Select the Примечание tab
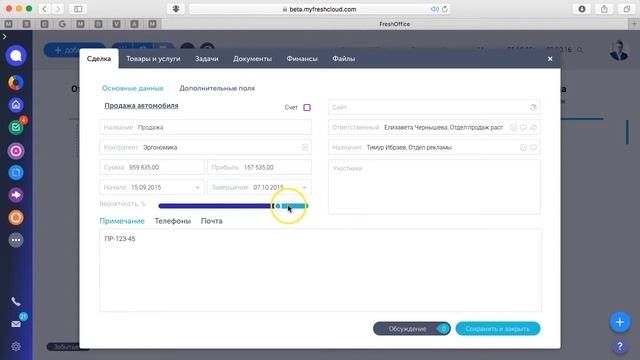The height and width of the screenshot is (360, 640). pyautogui.click(x=122, y=221)
